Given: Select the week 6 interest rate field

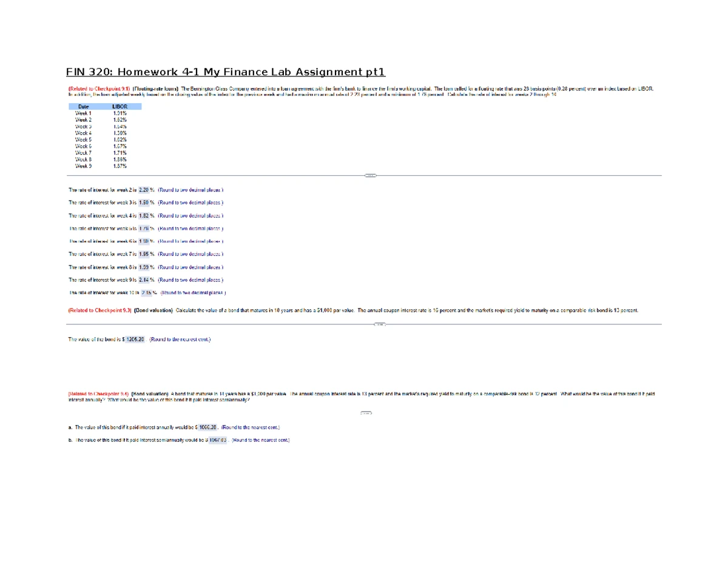Looking at the screenshot, I should [x=146, y=241].
